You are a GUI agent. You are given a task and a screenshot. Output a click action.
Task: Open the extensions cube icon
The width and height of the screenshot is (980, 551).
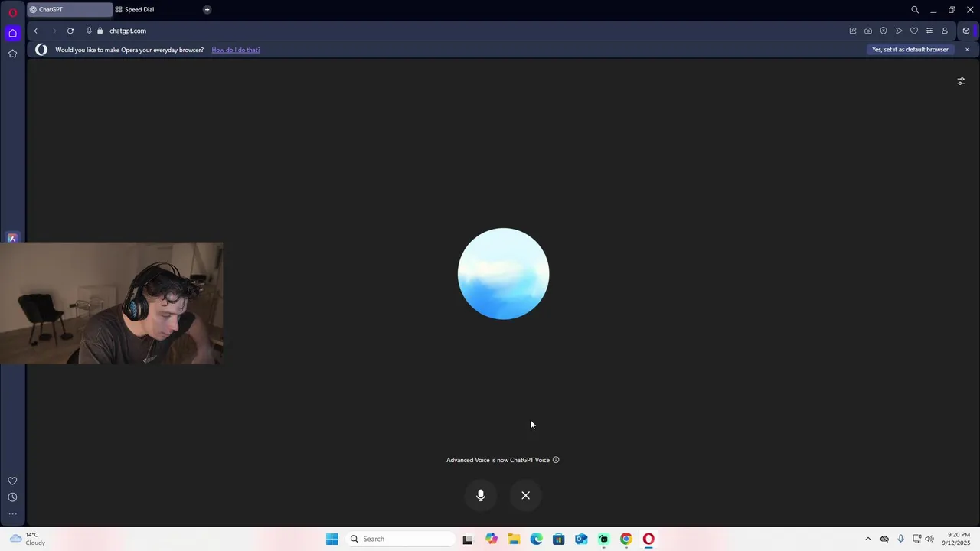click(x=966, y=31)
